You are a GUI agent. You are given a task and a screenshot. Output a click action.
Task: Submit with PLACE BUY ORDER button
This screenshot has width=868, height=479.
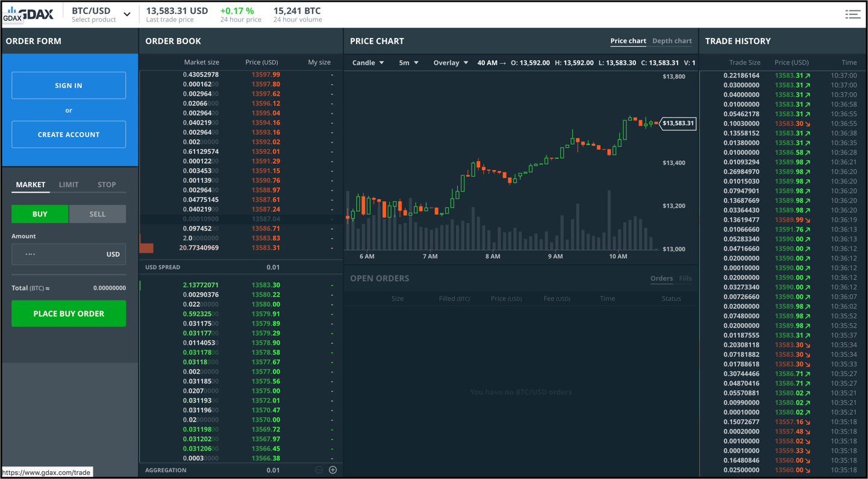pyautogui.click(x=69, y=314)
